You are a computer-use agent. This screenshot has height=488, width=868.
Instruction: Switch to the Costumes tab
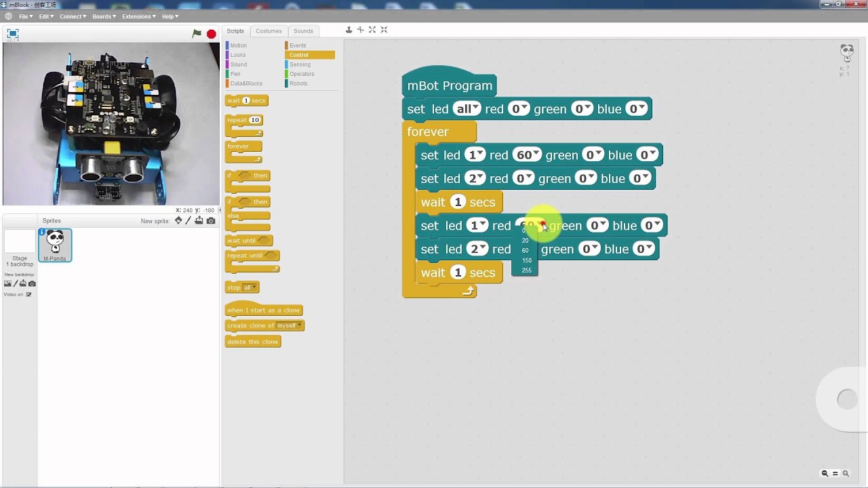coord(269,30)
